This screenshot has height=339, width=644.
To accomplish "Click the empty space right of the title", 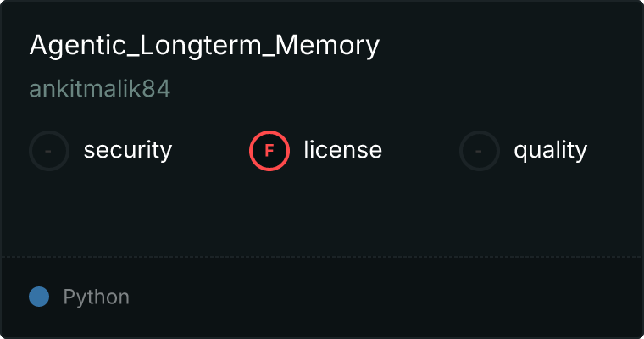I will pos(508,46).
